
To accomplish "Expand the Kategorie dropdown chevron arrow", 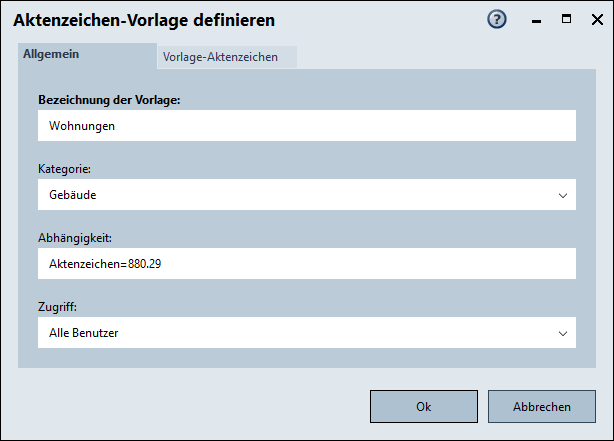I will pos(563,195).
